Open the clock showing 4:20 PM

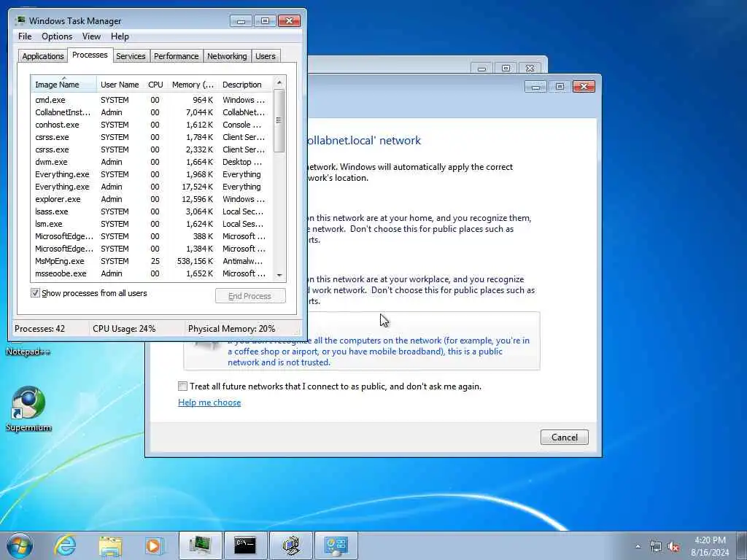pyautogui.click(x=710, y=546)
